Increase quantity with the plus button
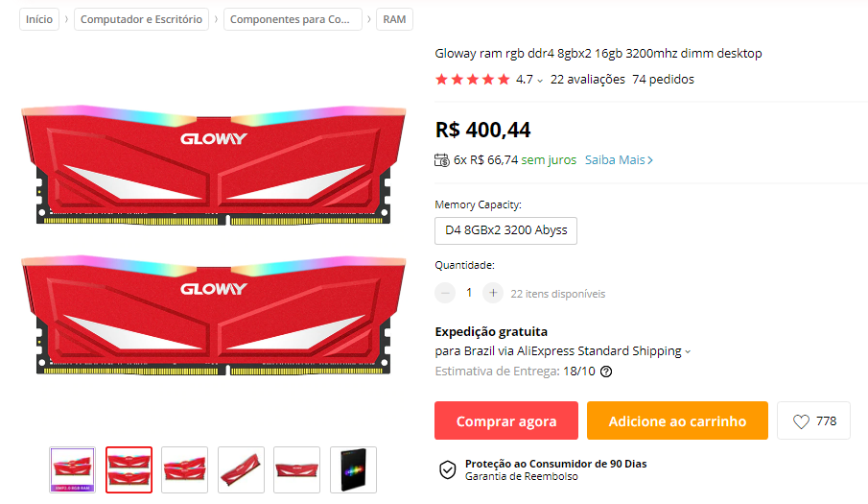Viewport: 868px width, 504px height. [x=493, y=293]
